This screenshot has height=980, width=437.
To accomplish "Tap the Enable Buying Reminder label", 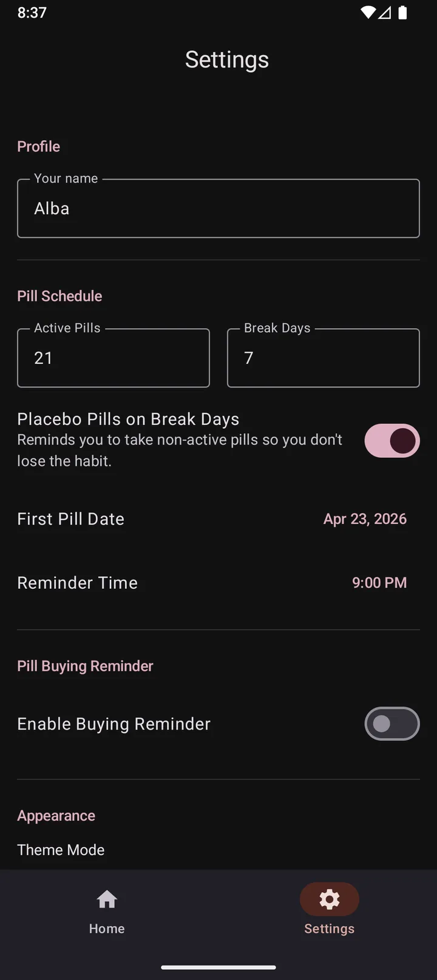I will (x=113, y=723).
